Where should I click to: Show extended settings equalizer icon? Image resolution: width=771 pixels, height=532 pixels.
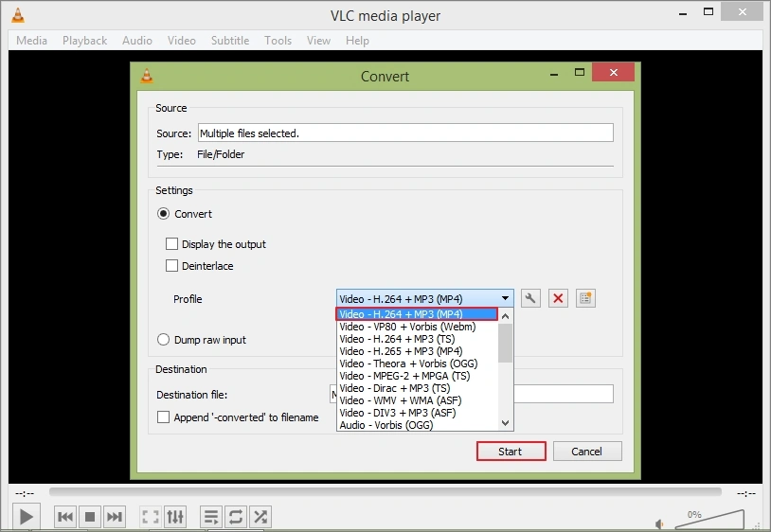coord(175,517)
